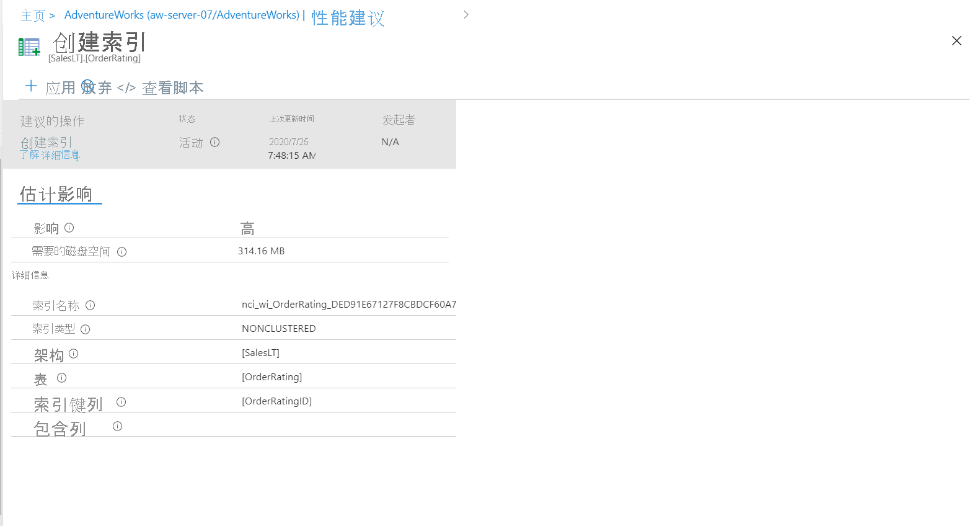Apply the recommendation with 应用
Screen dimensions: 980x526
coord(60,88)
